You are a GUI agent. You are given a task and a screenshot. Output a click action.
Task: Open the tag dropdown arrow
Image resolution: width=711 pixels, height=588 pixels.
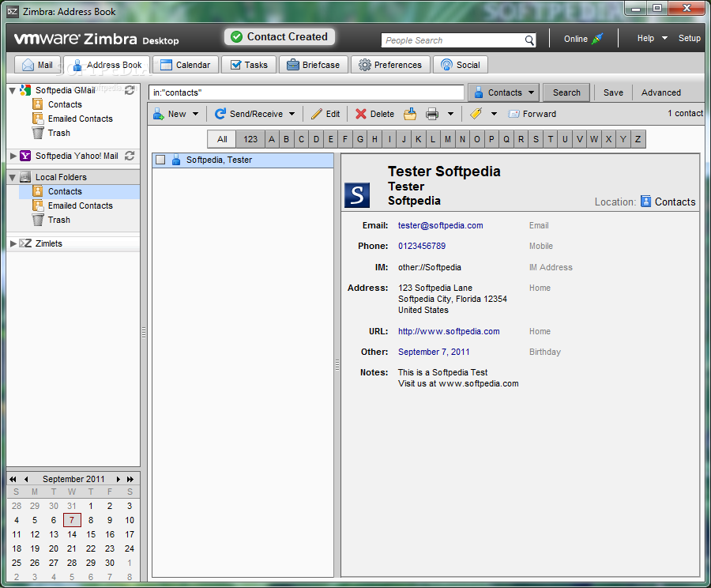click(x=495, y=114)
